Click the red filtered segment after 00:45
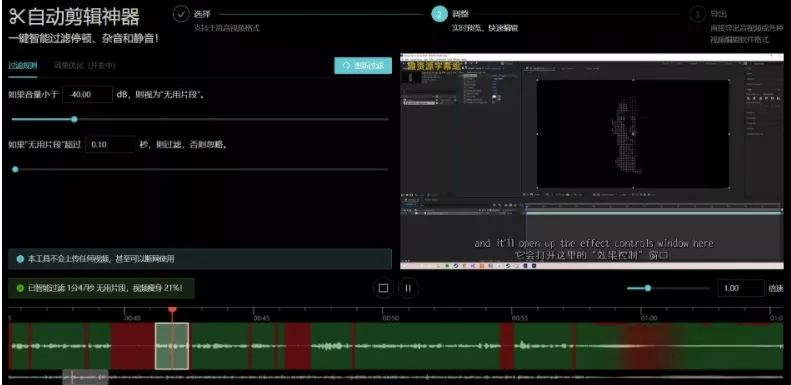Screen dimensions: 791x385 pos(298,346)
